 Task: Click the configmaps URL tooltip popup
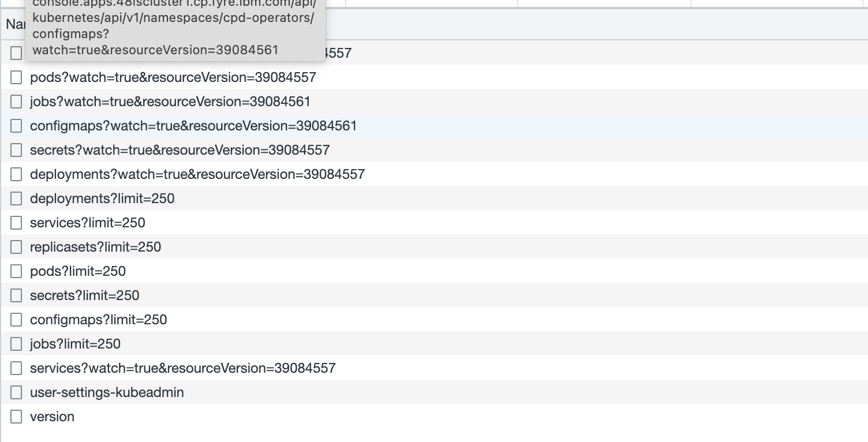pyautogui.click(x=173, y=29)
